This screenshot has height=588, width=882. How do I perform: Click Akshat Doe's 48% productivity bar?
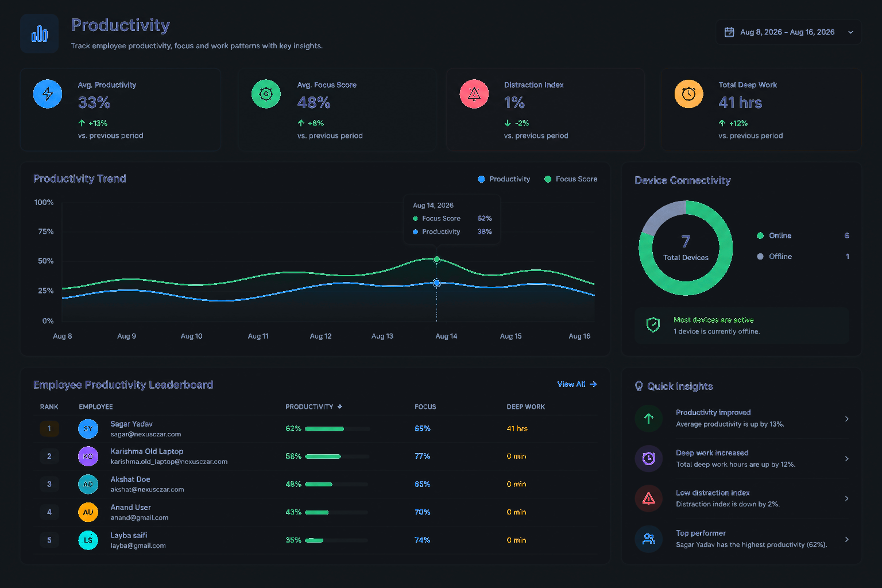[x=338, y=485]
